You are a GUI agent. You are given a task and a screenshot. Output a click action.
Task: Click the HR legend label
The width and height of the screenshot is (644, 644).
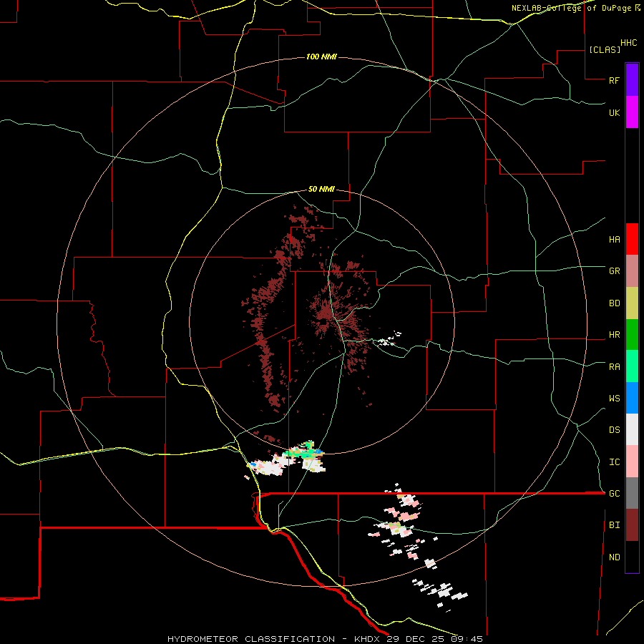pos(614,335)
